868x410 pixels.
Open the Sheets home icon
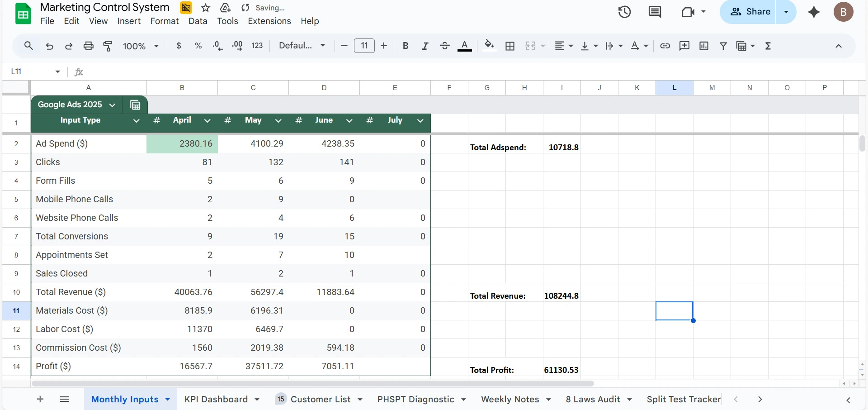(23, 14)
